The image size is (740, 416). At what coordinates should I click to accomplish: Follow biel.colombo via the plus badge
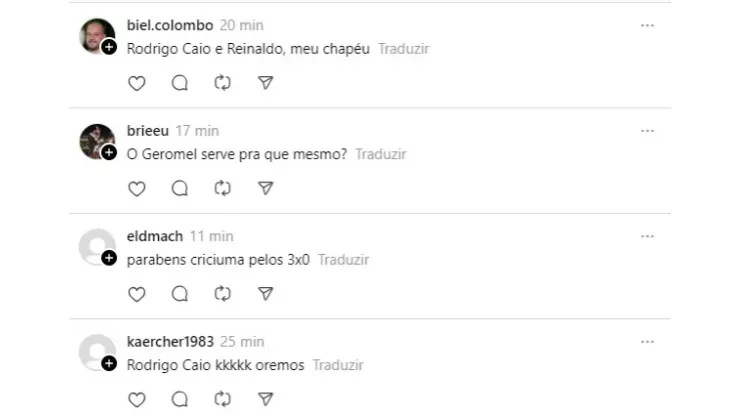tap(109, 47)
